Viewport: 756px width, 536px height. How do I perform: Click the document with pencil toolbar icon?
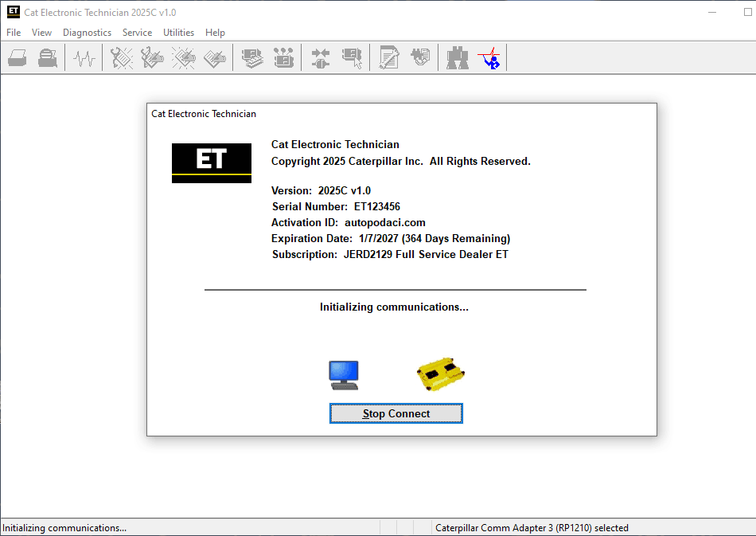[389, 58]
